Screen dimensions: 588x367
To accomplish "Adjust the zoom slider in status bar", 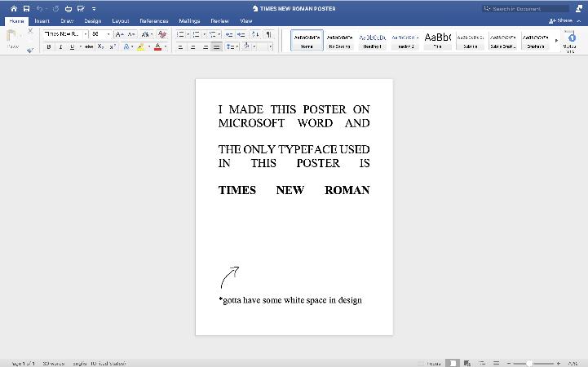I will [x=528, y=363].
